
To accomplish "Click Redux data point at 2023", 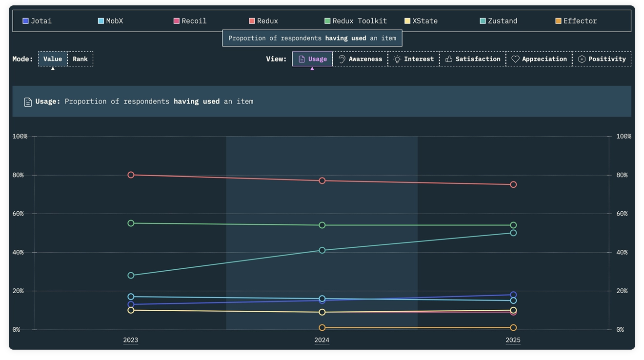I will [131, 175].
